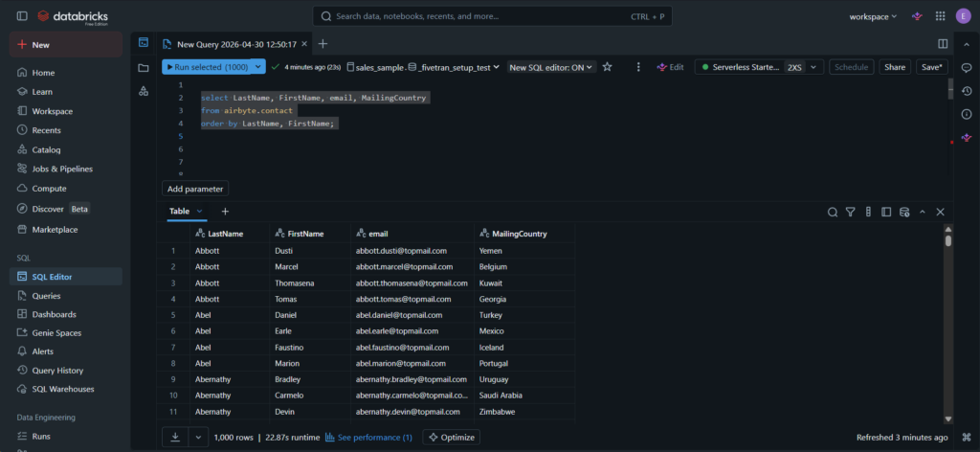Open Catalog in the sidebar

66,150
